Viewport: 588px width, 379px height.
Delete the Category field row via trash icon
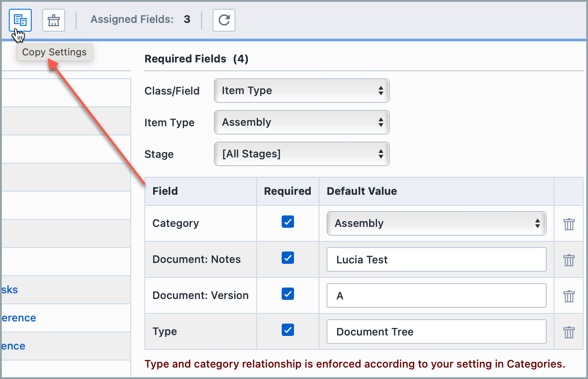[x=569, y=224]
